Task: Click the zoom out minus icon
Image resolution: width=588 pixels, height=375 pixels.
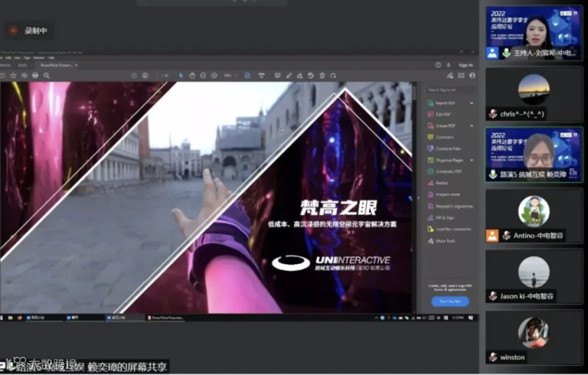Action: click(x=203, y=75)
